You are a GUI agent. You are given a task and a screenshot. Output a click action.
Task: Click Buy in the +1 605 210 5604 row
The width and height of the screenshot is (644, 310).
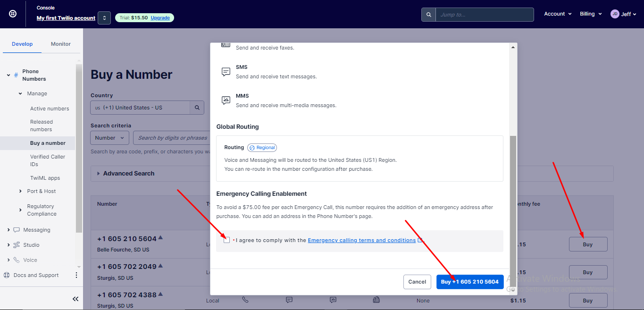point(588,244)
